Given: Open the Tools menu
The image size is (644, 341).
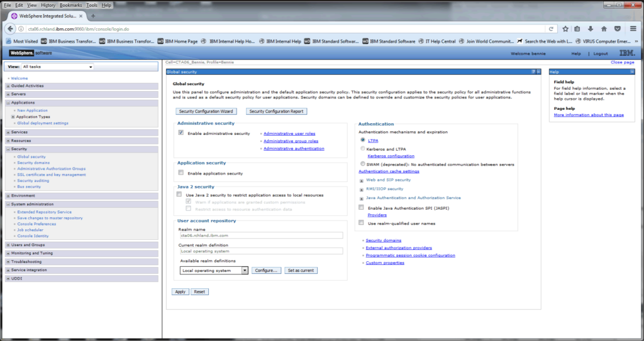Looking at the screenshot, I should click(x=92, y=5).
